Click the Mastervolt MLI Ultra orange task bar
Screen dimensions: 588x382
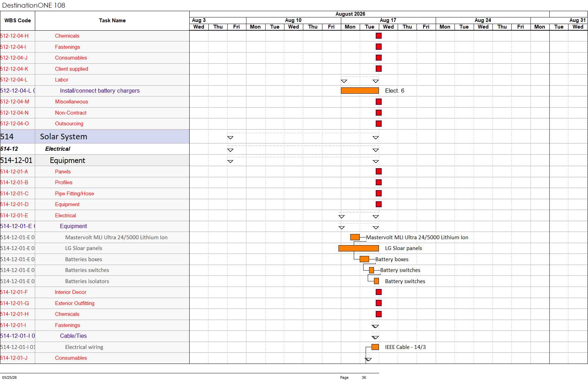pyautogui.click(x=355, y=237)
